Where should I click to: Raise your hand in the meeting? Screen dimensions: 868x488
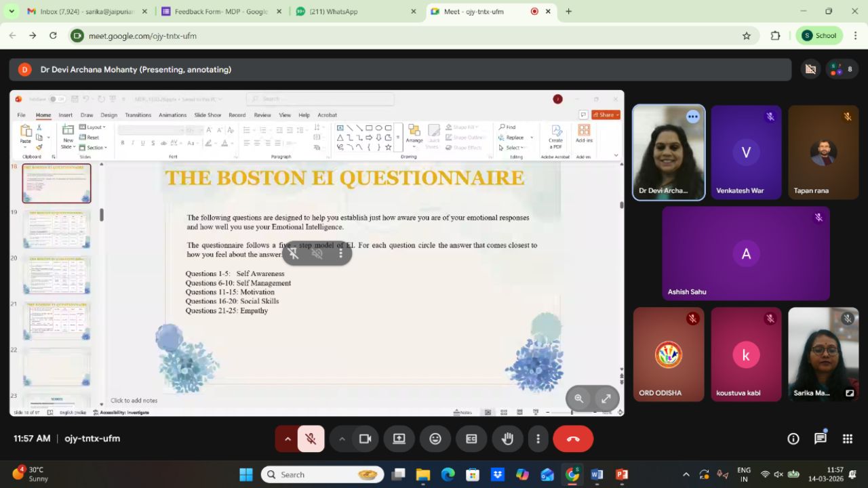[507, 439]
